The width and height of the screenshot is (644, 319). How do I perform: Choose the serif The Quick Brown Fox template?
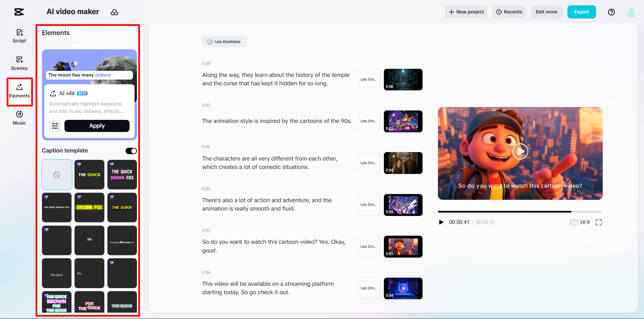click(122, 240)
